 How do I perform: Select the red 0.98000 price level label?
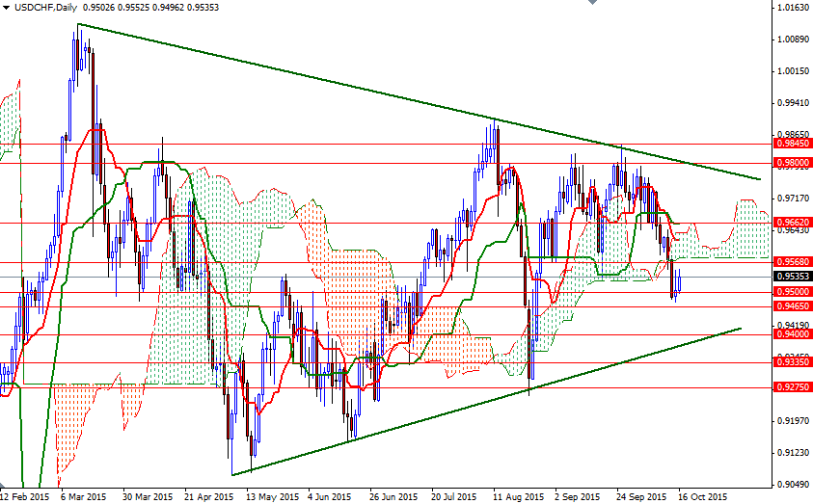[x=792, y=163]
